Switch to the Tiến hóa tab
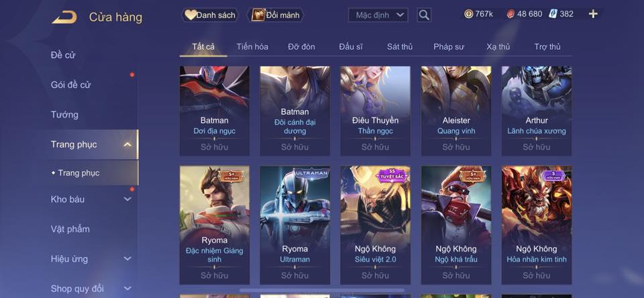The height and width of the screenshot is (298, 644). tap(252, 47)
